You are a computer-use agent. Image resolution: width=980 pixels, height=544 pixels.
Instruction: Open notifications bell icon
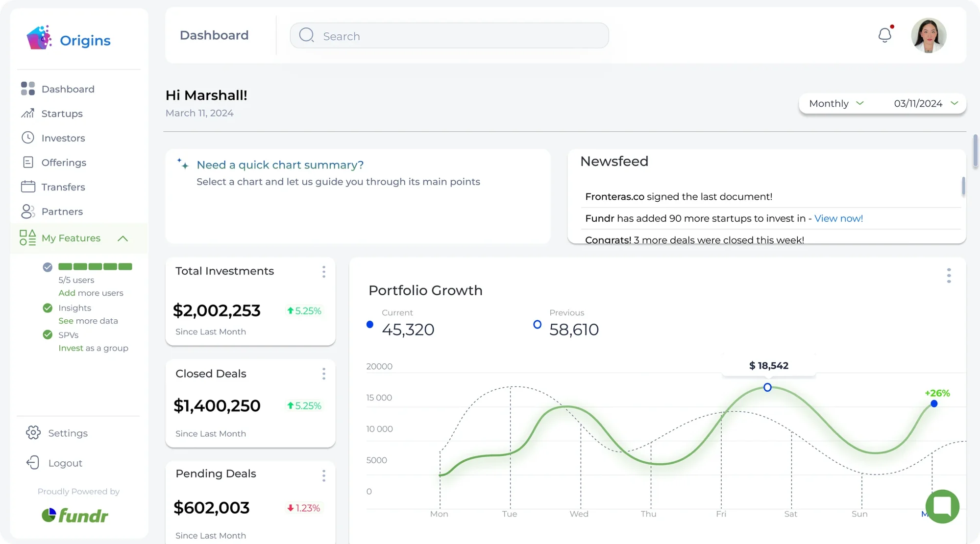point(885,35)
